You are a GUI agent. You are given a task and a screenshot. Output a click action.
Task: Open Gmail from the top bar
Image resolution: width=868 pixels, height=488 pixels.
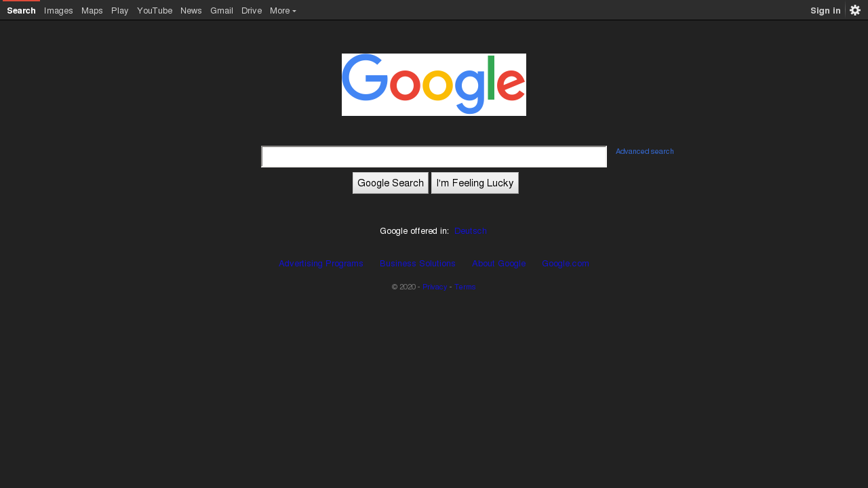click(222, 10)
